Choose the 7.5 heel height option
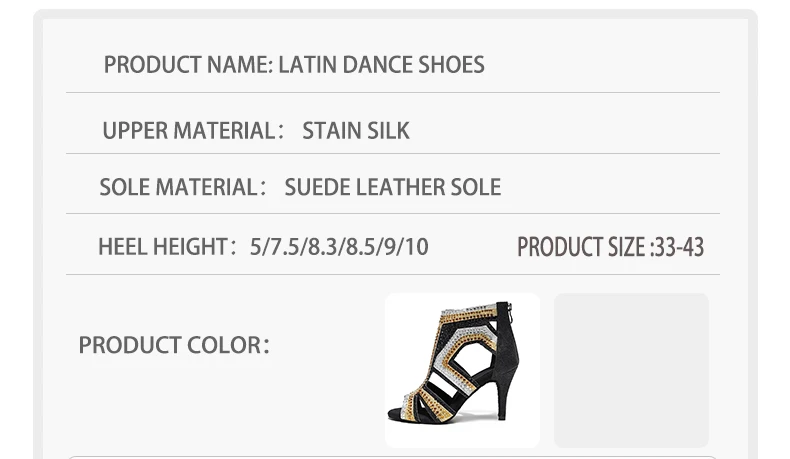Image resolution: width=790 pixels, height=459 pixels. point(285,246)
